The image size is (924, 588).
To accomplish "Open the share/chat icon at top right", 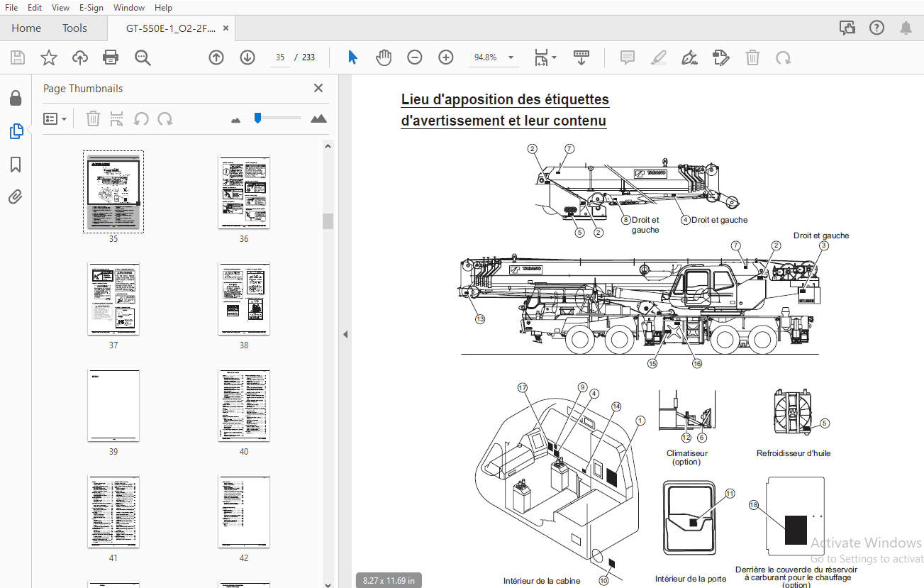I will (847, 28).
